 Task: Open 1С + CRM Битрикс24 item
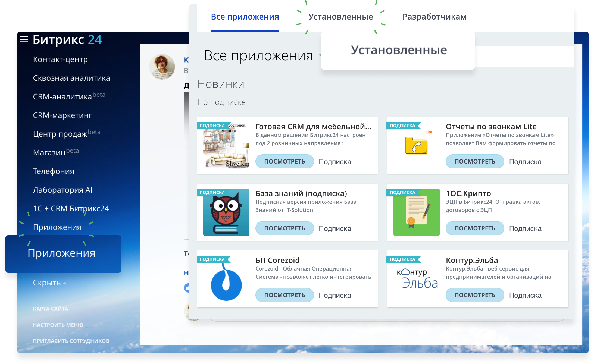71,208
